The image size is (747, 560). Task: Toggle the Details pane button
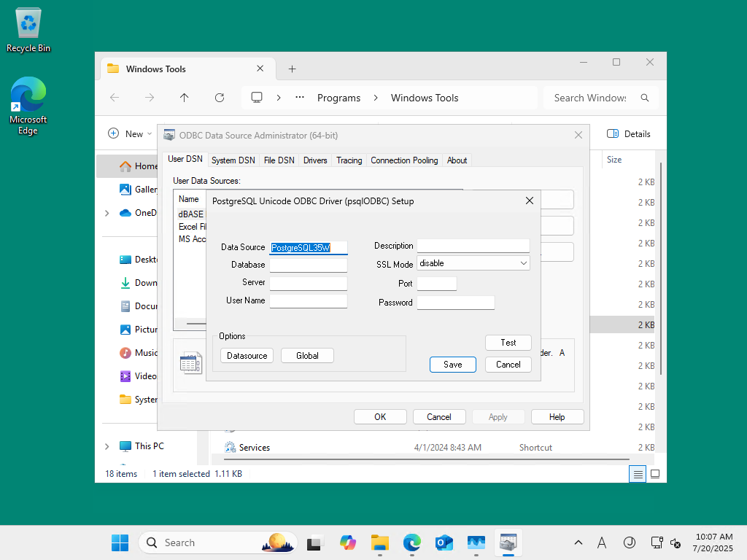(628, 134)
